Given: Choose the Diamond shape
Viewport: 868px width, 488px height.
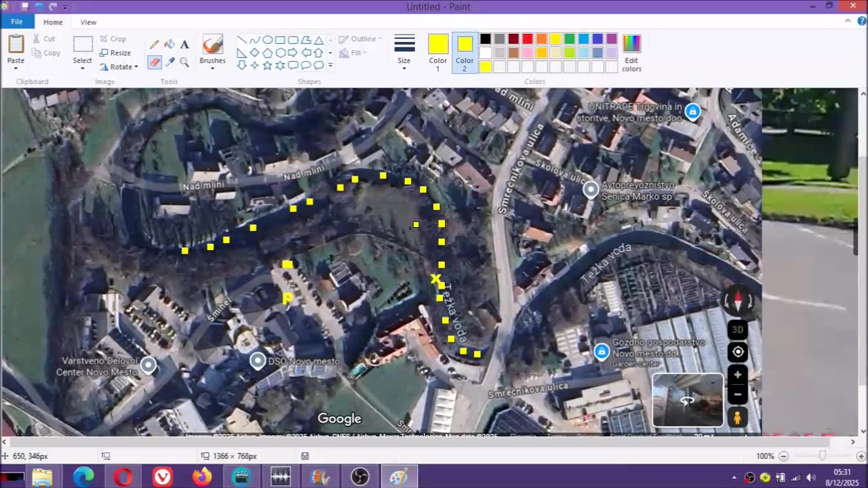Looking at the screenshot, I should pyautogui.click(x=254, y=53).
